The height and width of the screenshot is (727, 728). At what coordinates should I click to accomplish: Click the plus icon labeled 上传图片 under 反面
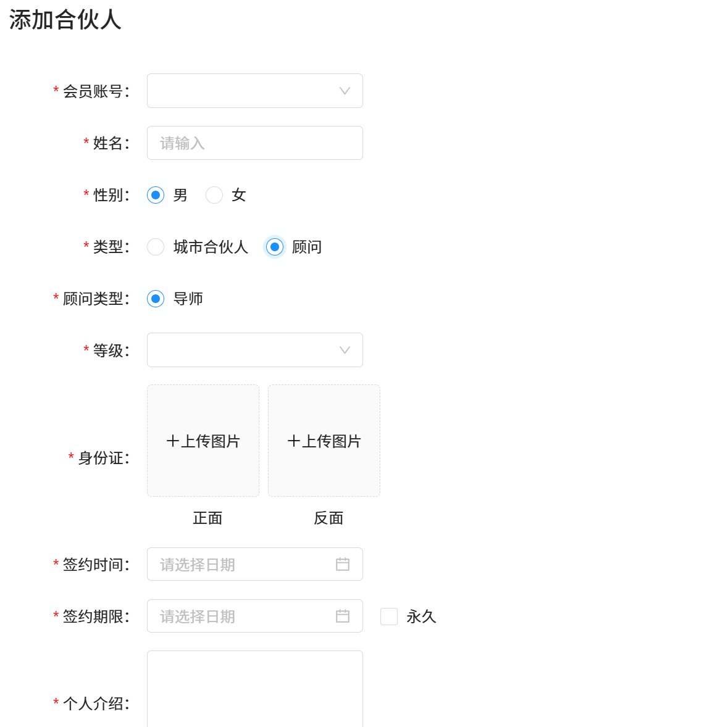pyautogui.click(x=294, y=440)
